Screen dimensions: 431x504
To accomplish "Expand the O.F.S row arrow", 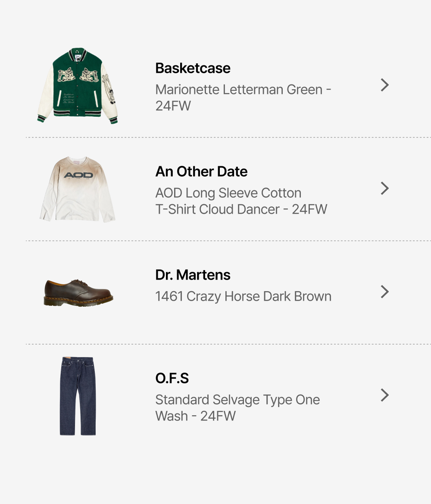I will tap(384, 395).
